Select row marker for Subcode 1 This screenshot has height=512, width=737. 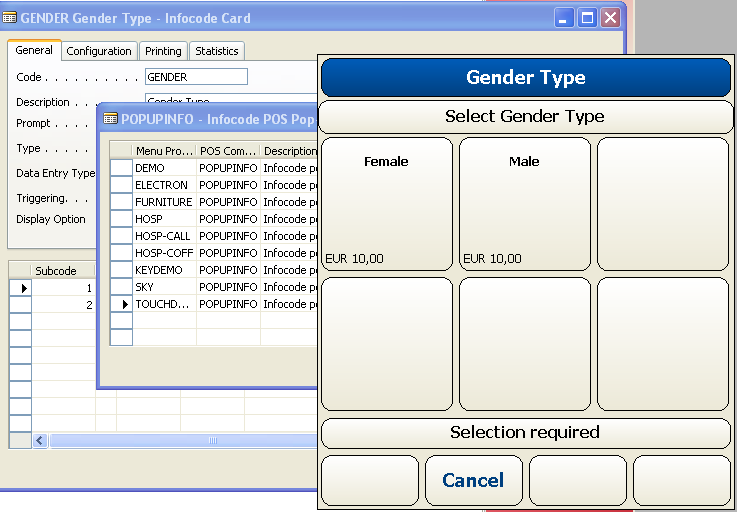[20, 288]
